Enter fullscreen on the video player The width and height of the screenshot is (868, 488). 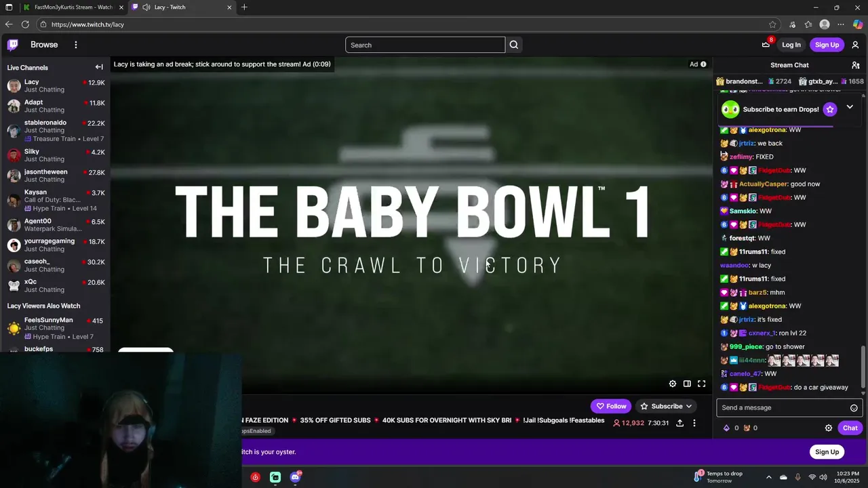click(702, 384)
